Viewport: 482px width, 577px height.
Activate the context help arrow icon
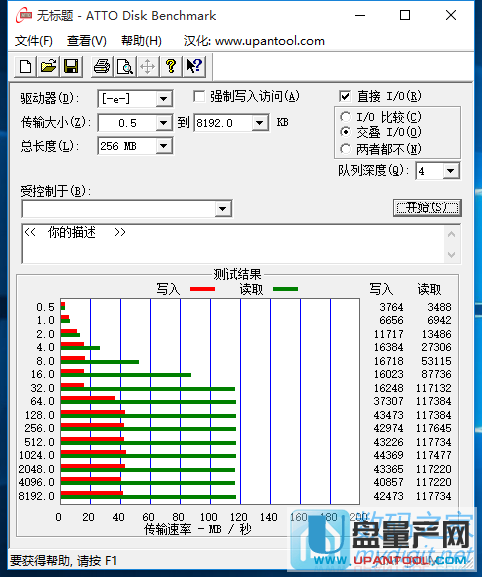[194, 67]
